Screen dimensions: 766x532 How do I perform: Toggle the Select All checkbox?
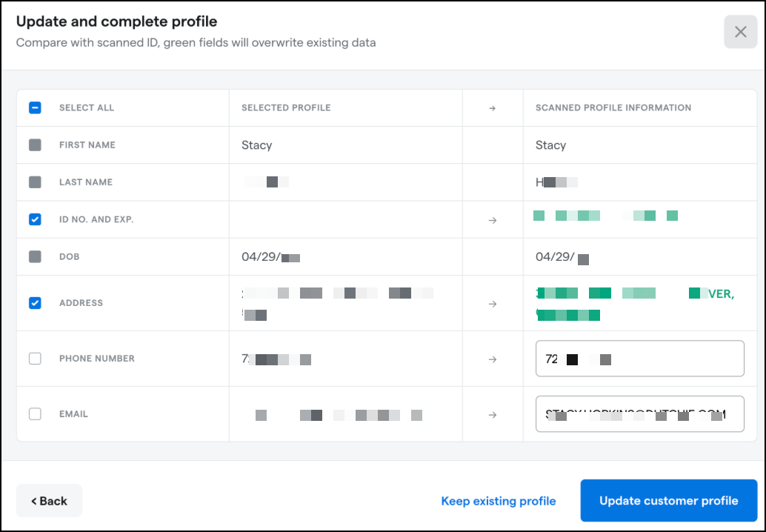pyautogui.click(x=35, y=107)
